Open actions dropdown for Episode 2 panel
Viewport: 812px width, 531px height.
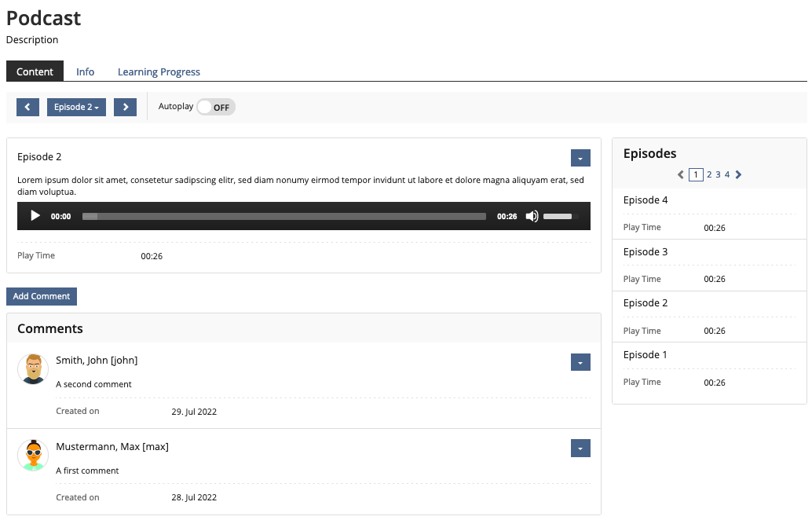coord(580,158)
